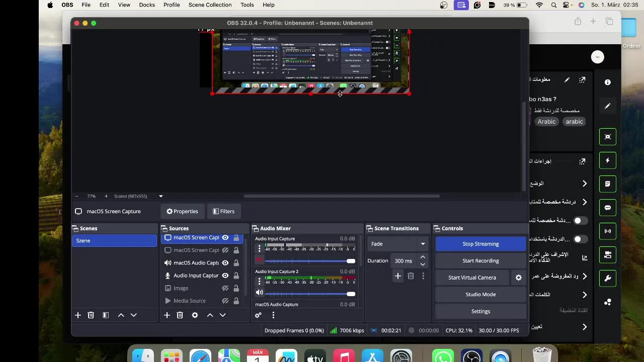Screen dimensions: 644x362
Task: Click Start Virtual Camera button
Action: (x=472, y=278)
